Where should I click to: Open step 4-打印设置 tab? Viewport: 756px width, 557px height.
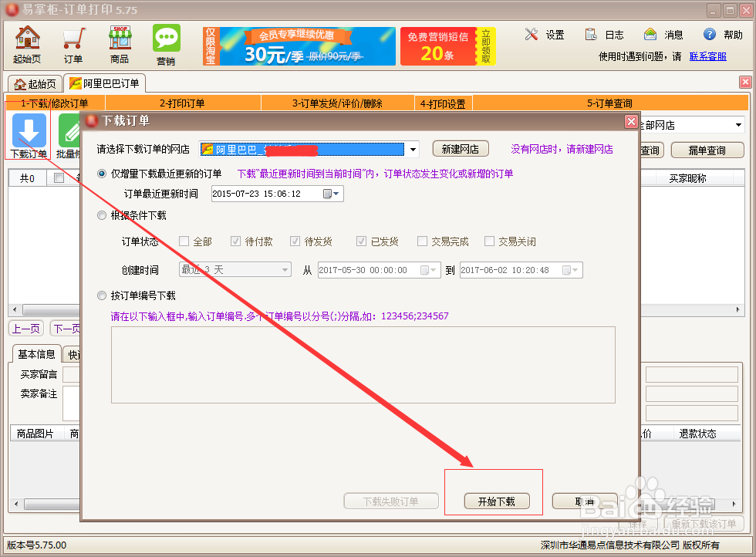[x=443, y=103]
